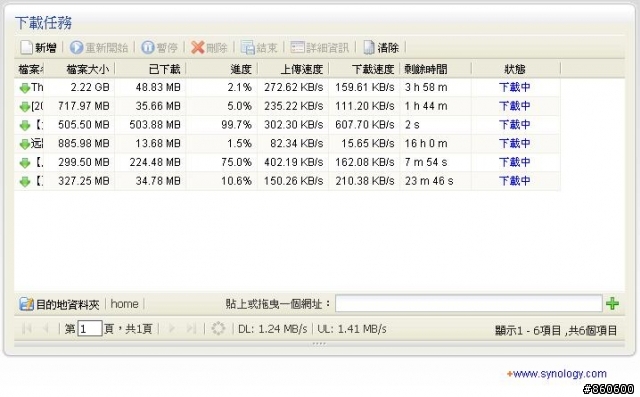Sort by the 已下載 column header

tap(150, 69)
